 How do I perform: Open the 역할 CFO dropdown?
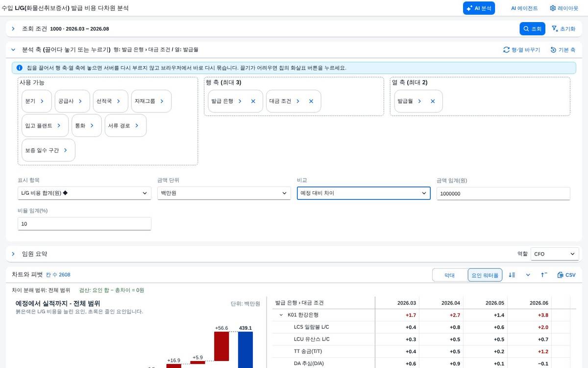pyautogui.click(x=555, y=254)
